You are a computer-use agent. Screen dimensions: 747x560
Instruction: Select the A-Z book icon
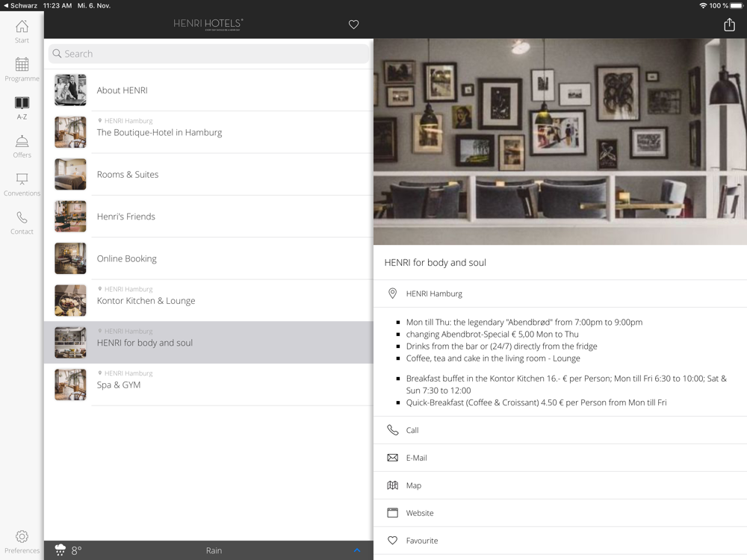pyautogui.click(x=22, y=102)
